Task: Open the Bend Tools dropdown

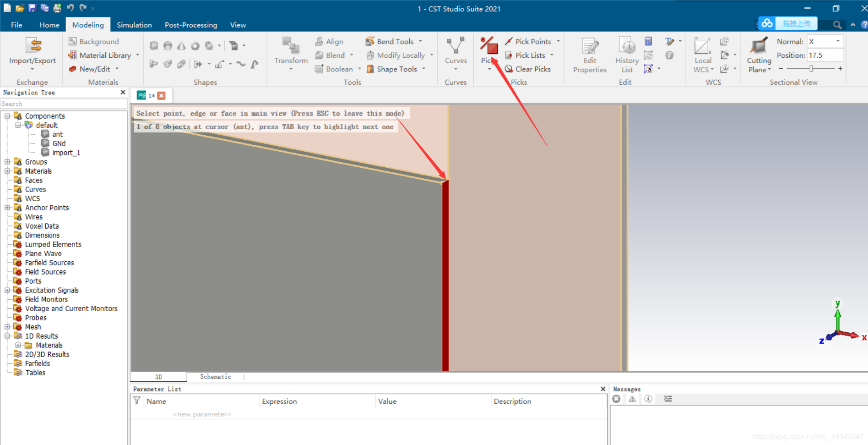Action: coord(420,41)
